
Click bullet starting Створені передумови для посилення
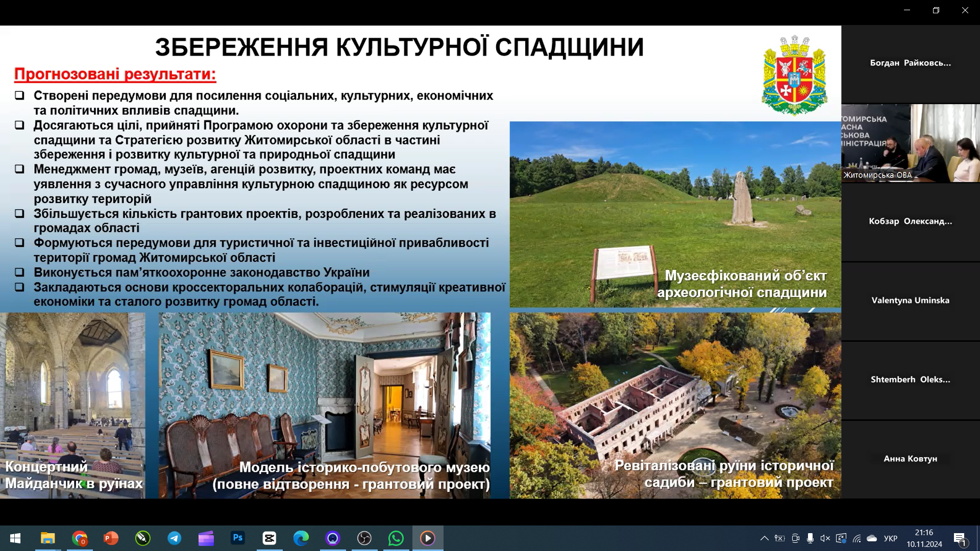pos(263,103)
